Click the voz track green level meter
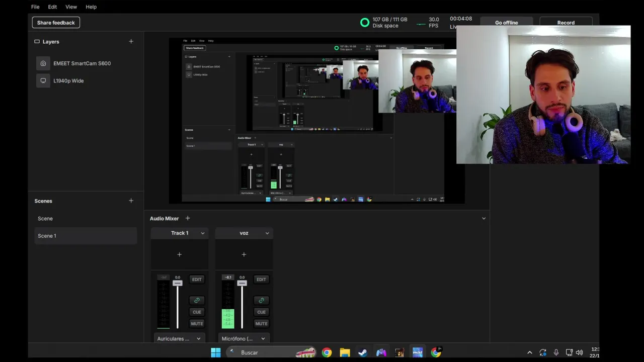Image resolution: width=644 pixels, height=362 pixels. pyautogui.click(x=228, y=319)
